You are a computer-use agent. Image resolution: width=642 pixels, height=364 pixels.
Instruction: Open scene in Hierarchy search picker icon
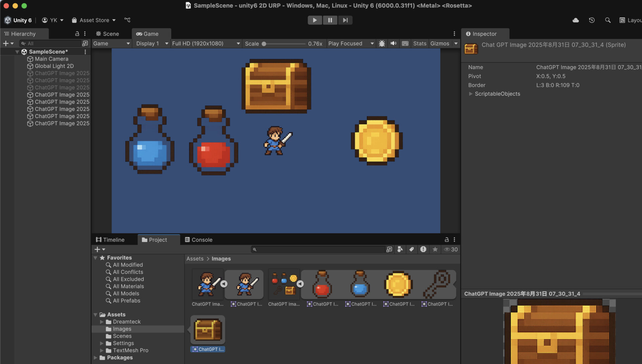pos(85,43)
